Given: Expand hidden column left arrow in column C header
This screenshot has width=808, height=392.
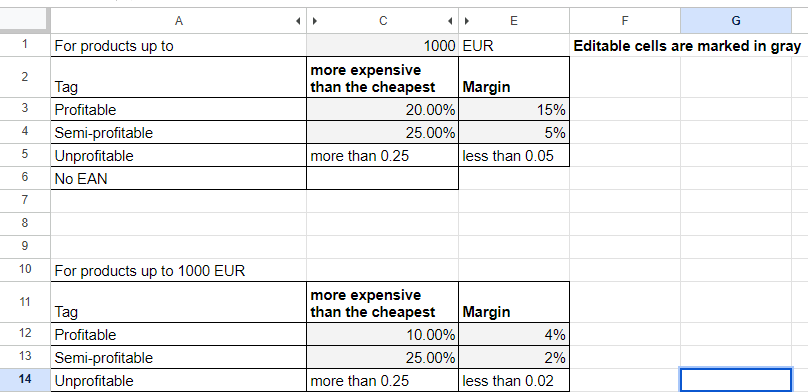Looking at the screenshot, I should [x=315, y=21].
